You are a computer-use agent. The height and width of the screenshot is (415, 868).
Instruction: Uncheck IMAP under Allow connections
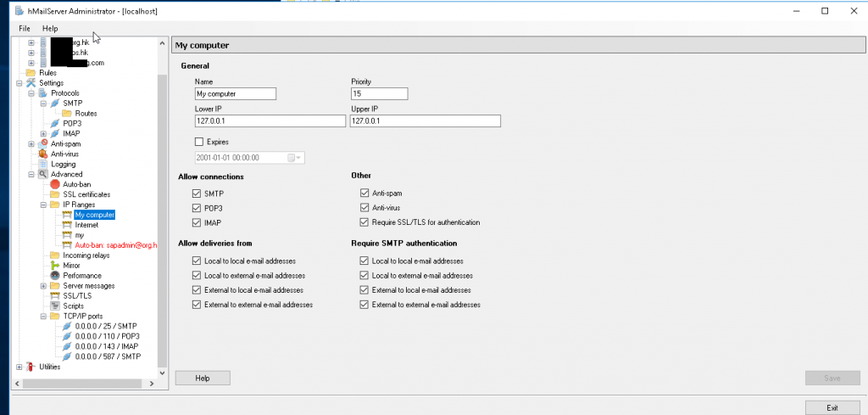(197, 222)
